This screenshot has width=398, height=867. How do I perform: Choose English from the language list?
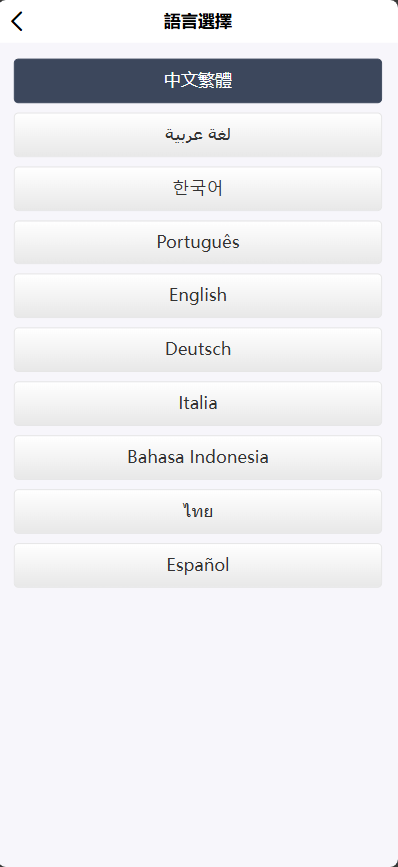tap(198, 296)
